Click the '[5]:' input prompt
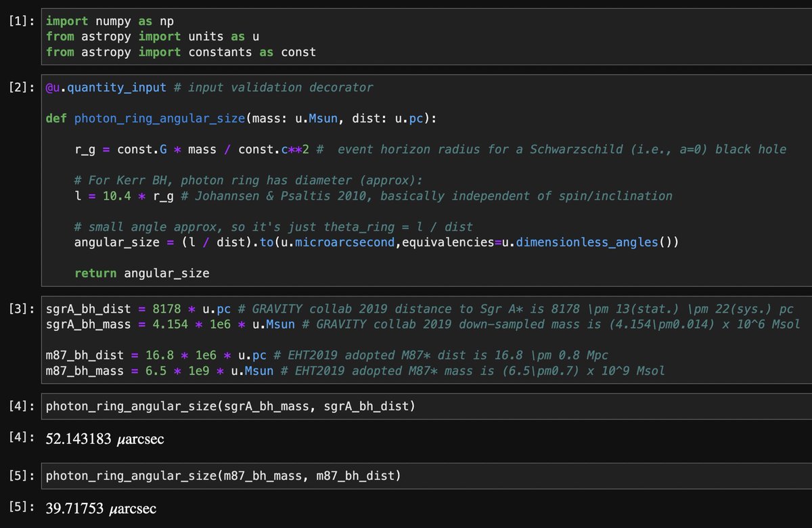812x528 pixels. pos(22,477)
